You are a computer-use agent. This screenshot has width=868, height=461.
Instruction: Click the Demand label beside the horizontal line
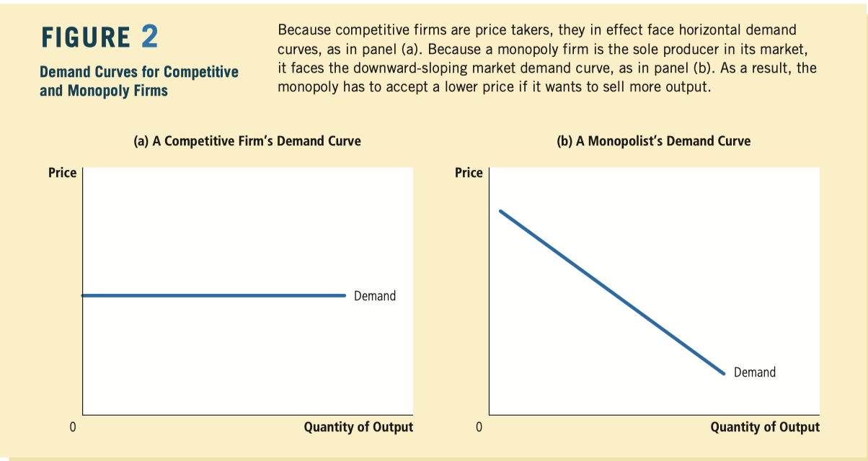tap(375, 296)
